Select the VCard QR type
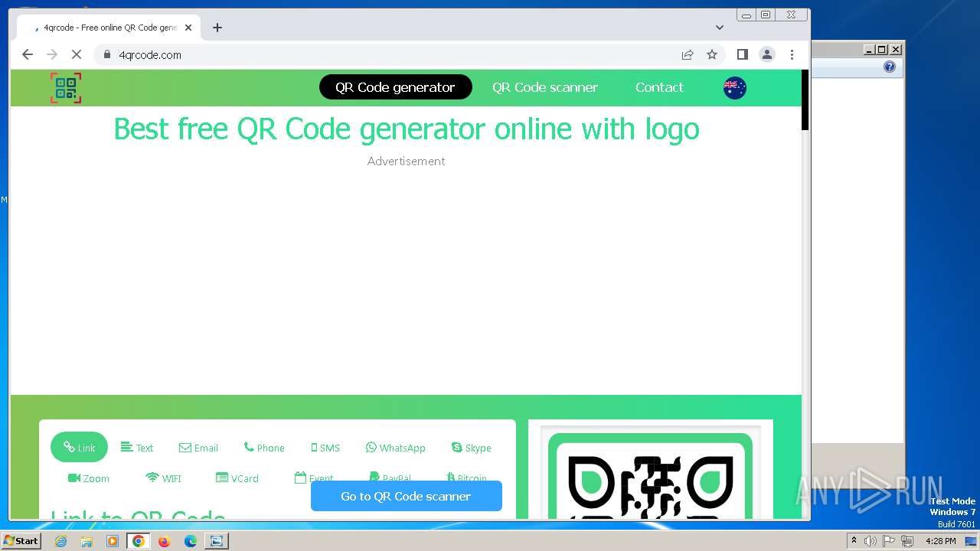This screenshot has height=551, width=980. click(x=237, y=478)
